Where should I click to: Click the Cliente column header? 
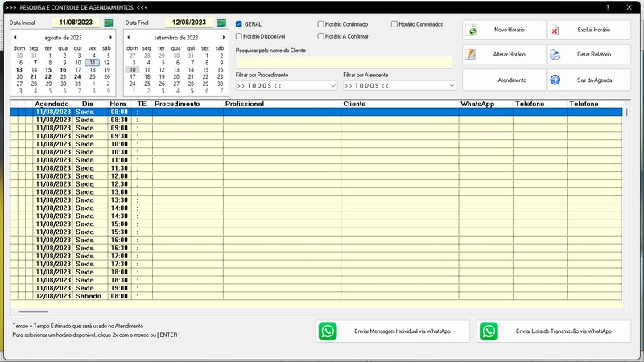click(x=399, y=104)
